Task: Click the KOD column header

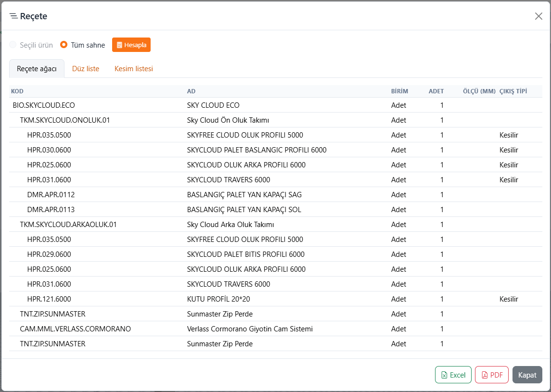Action: 17,91
